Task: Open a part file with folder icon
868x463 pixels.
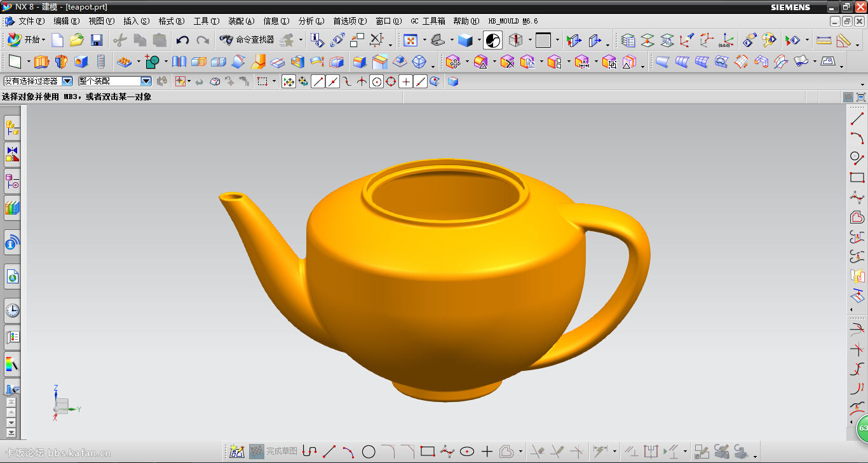Action: pyautogui.click(x=77, y=40)
